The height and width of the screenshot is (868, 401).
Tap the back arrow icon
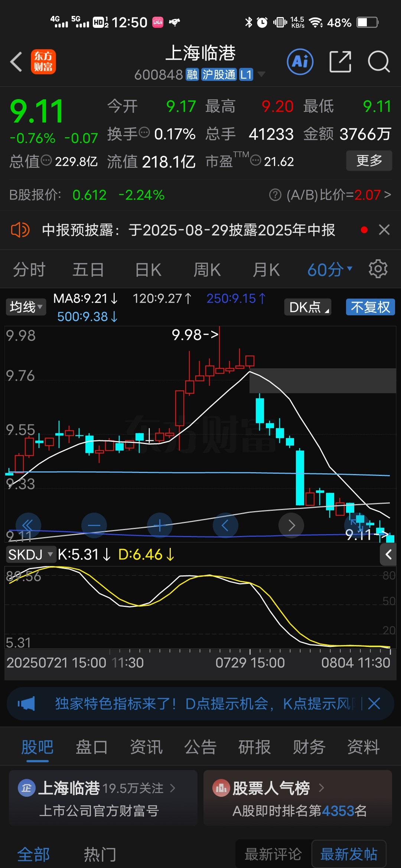[x=16, y=62]
